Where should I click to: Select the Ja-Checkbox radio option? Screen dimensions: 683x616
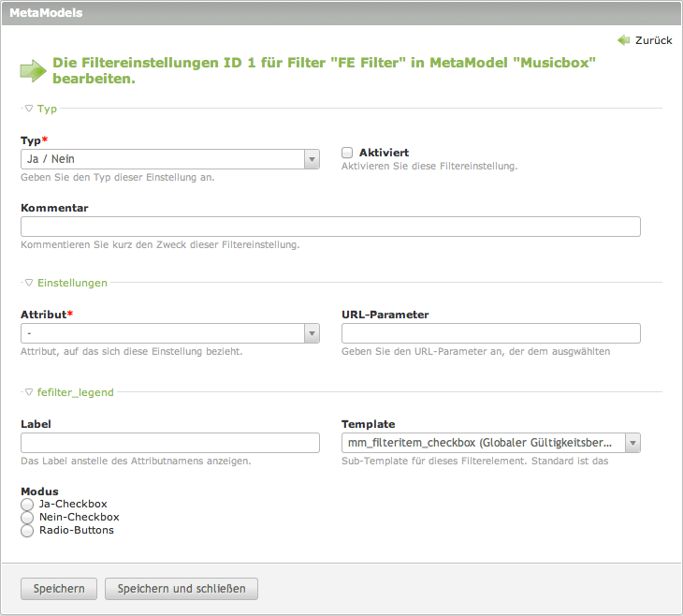[x=27, y=505]
